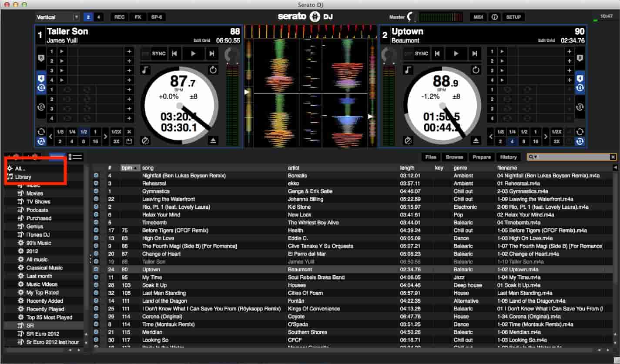Image resolution: width=620 pixels, height=364 pixels.
Task: Enable keylock music note on deck 2
Action: [x=408, y=70]
